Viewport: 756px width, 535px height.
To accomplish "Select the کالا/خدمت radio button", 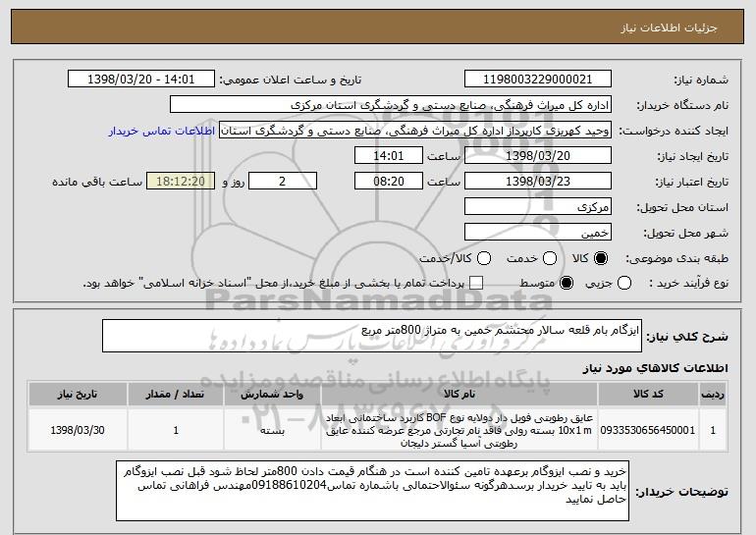I will point(484,259).
